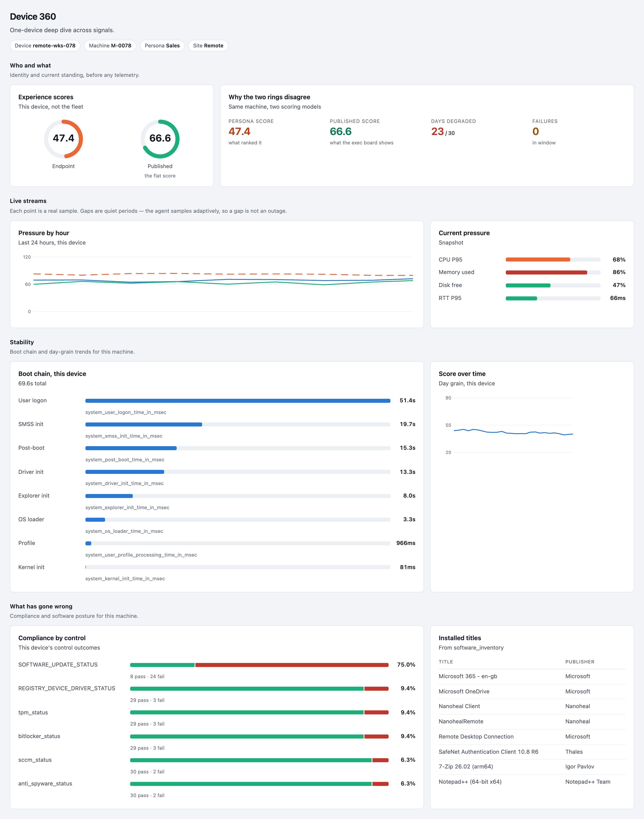Click the Driver init duration bar
The image size is (644, 819).
(238, 472)
